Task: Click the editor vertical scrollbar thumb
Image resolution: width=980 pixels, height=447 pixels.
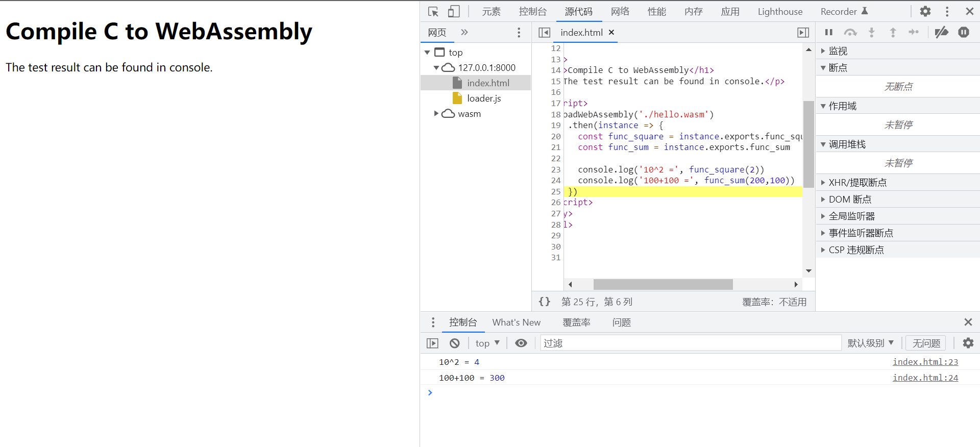Action: (808, 144)
